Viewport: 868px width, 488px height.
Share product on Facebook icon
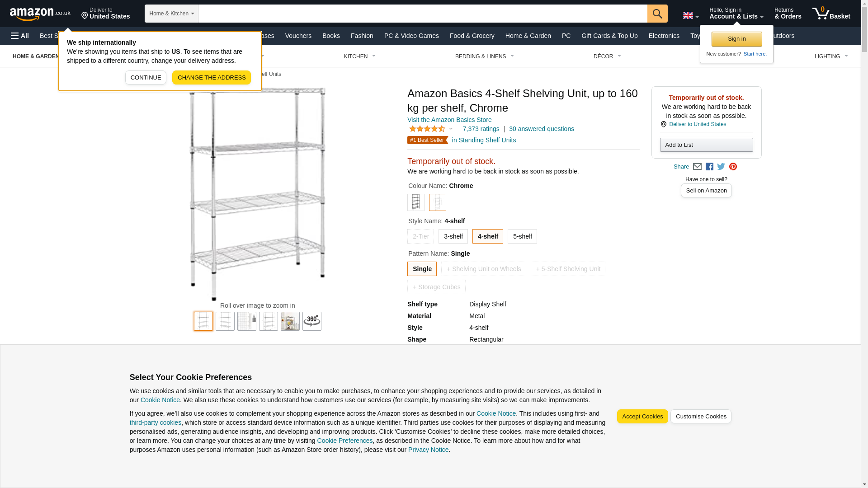709,167
